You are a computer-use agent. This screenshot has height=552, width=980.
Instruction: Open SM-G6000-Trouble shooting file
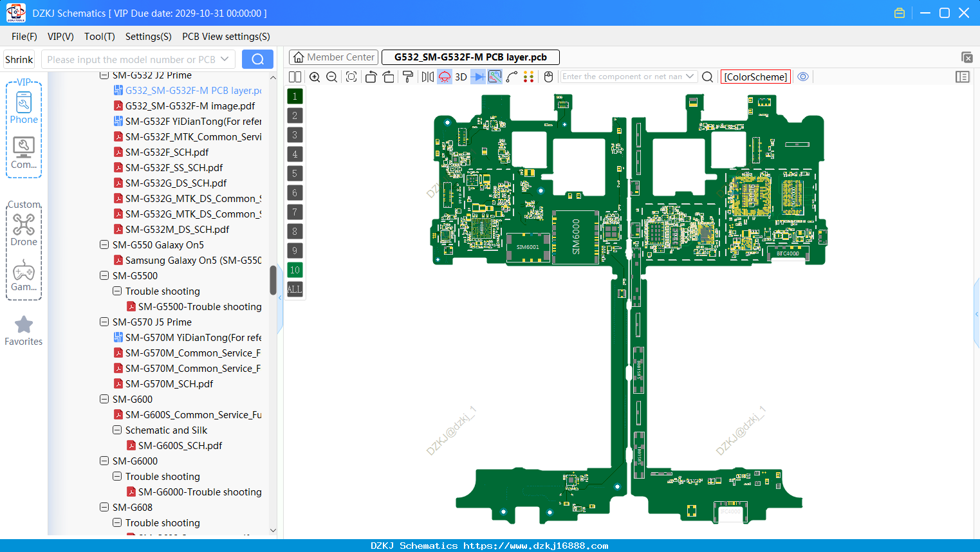point(194,492)
